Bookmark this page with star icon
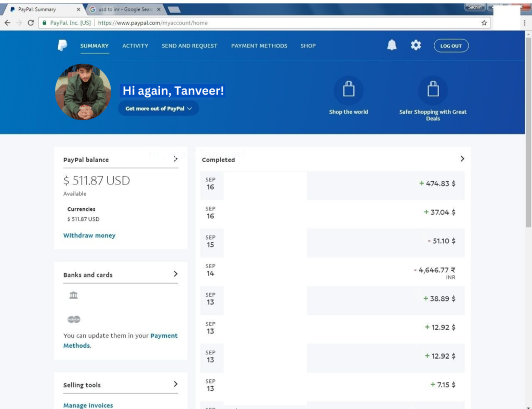 point(484,23)
